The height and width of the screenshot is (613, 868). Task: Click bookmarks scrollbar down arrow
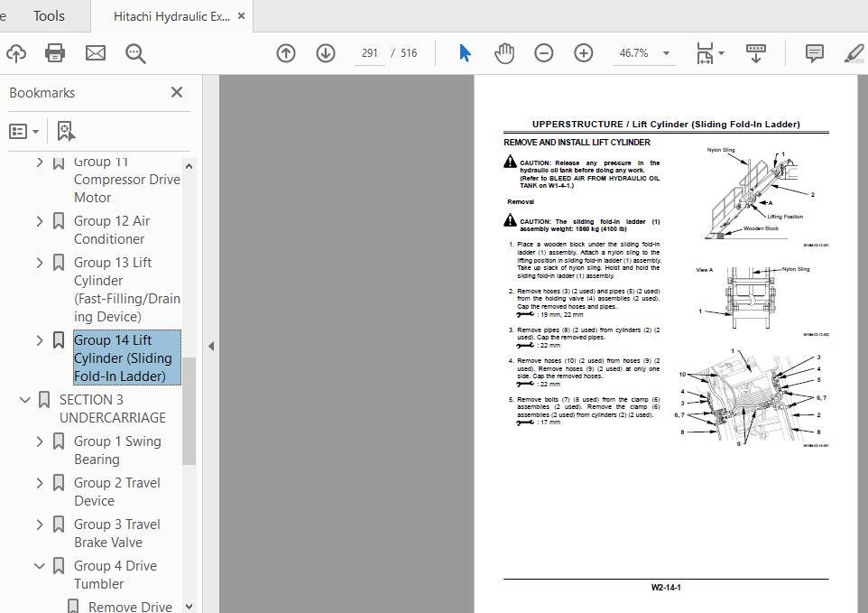coord(189,607)
